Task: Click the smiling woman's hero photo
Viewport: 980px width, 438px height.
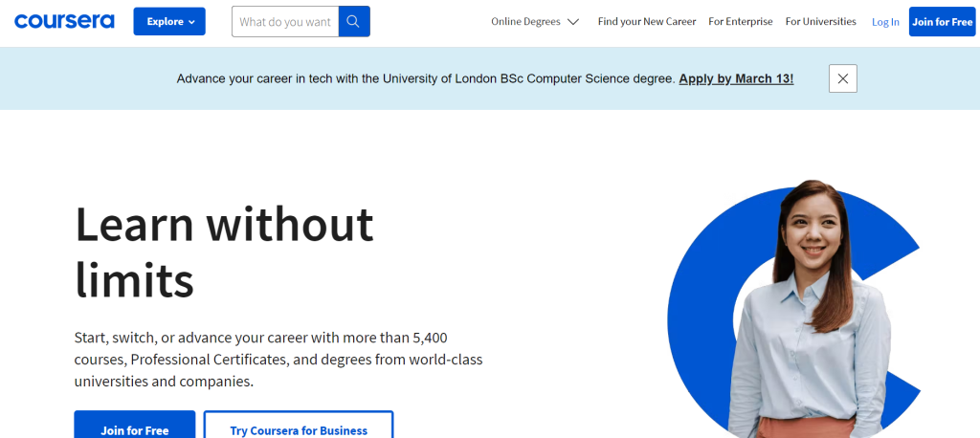Action: coord(811,316)
